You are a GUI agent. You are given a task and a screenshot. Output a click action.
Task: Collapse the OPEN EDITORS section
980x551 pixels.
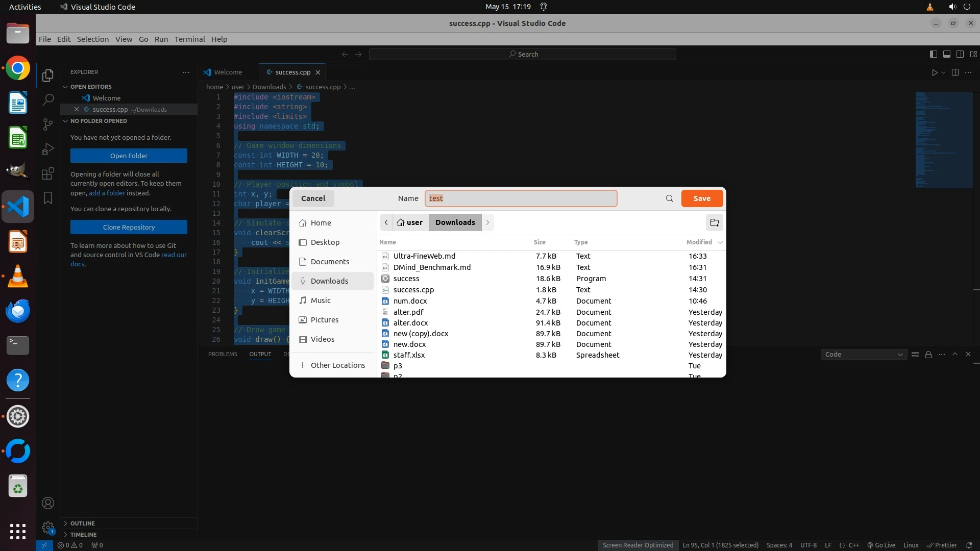click(91, 87)
